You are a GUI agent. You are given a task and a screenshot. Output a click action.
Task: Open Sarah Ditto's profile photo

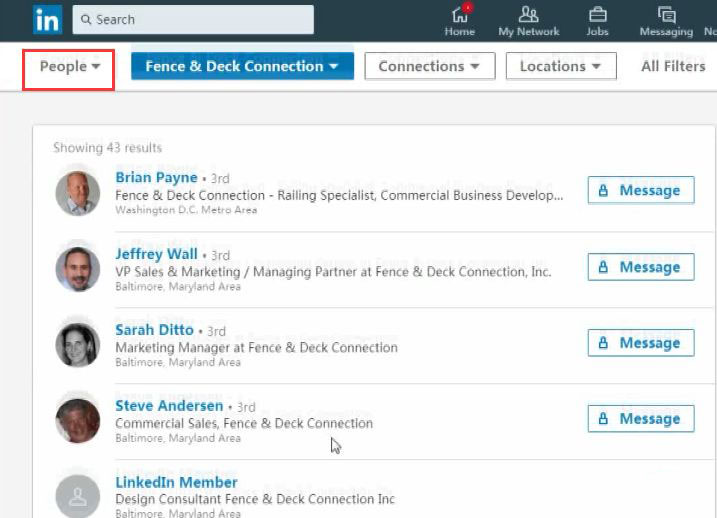click(78, 346)
